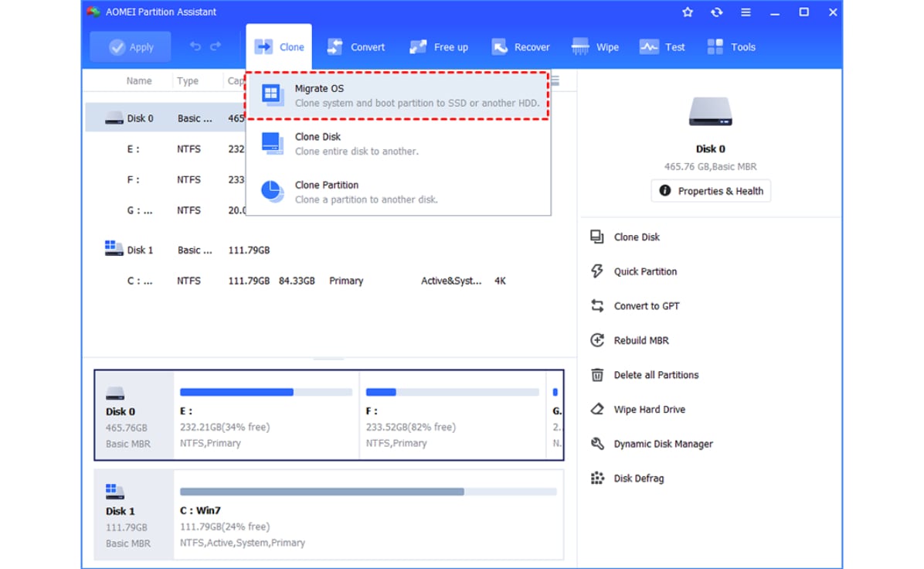Click the refresh icon in title bar
The height and width of the screenshot is (569, 924).
(x=717, y=12)
